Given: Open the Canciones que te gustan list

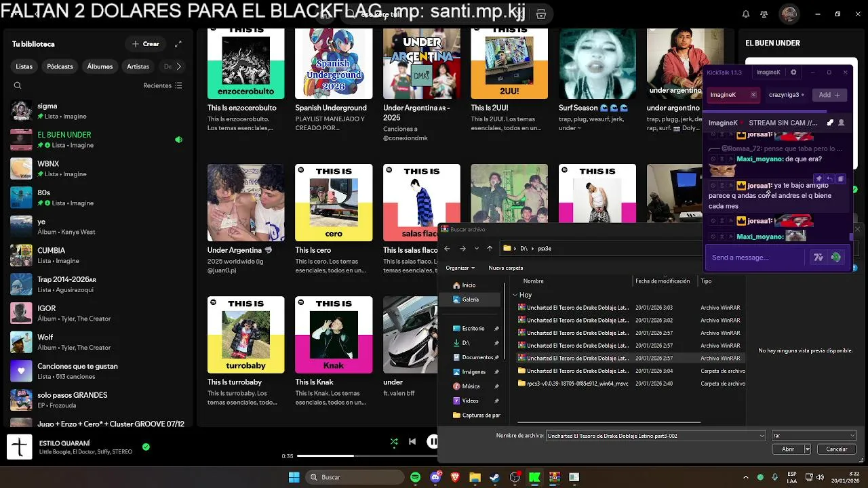Looking at the screenshot, I should [x=96, y=371].
